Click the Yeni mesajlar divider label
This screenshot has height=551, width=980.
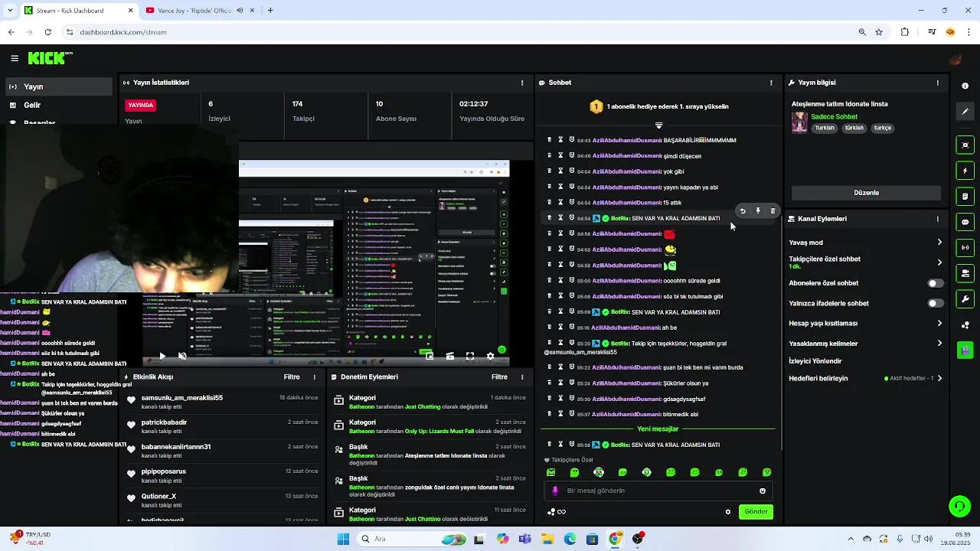coord(658,429)
